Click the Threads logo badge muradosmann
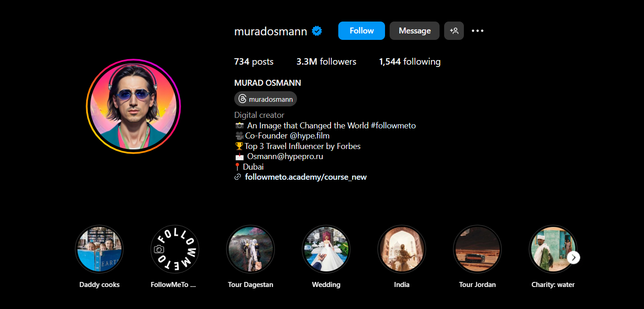The height and width of the screenshot is (309, 644). coord(265,99)
